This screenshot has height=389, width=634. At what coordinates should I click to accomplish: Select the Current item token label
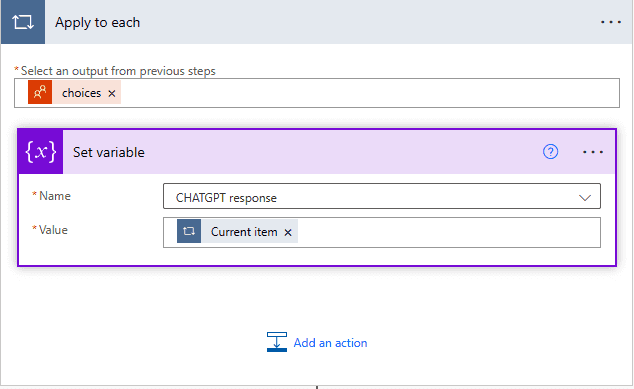(244, 232)
